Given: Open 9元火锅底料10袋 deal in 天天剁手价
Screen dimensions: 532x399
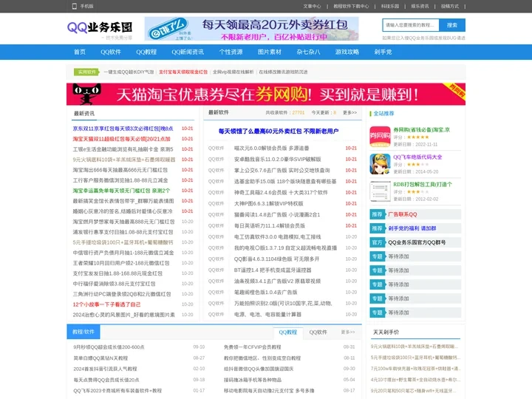Looking at the screenshot, I should pos(415,347).
